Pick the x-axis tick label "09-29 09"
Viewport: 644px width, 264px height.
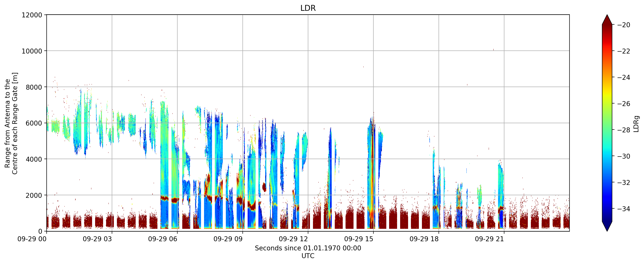(x=228, y=239)
